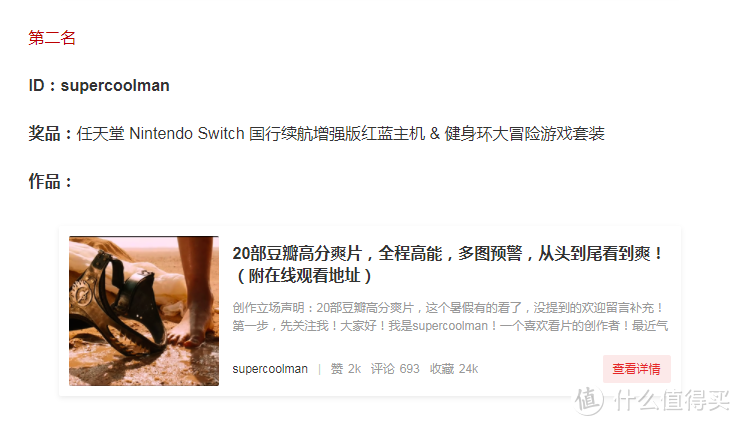Click the 赞 2k like count
Screen dimensions: 741x426
pos(345,369)
